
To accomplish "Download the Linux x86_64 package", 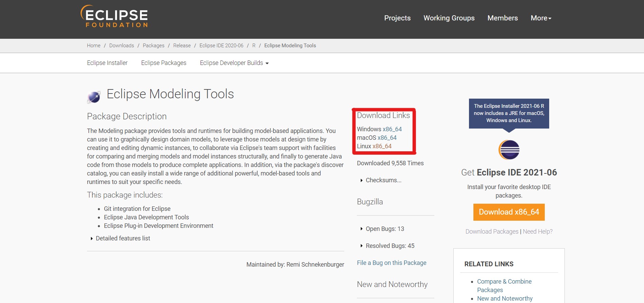I will click(382, 146).
